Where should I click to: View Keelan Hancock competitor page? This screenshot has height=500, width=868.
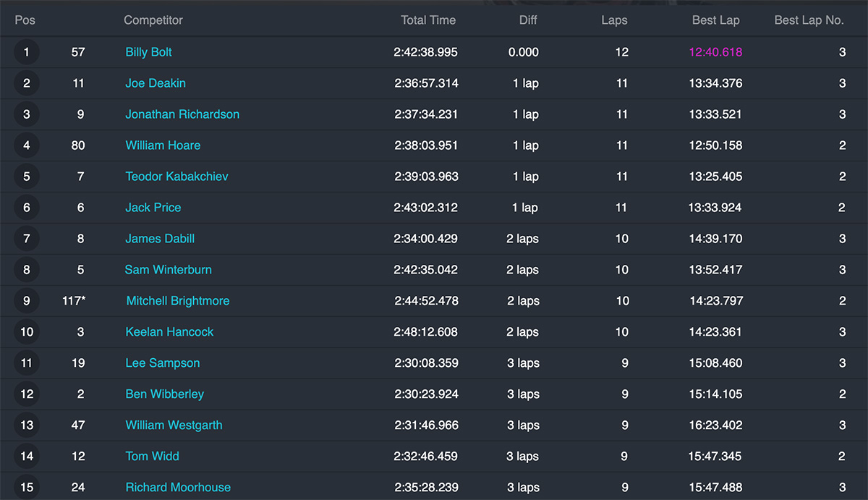[169, 332]
